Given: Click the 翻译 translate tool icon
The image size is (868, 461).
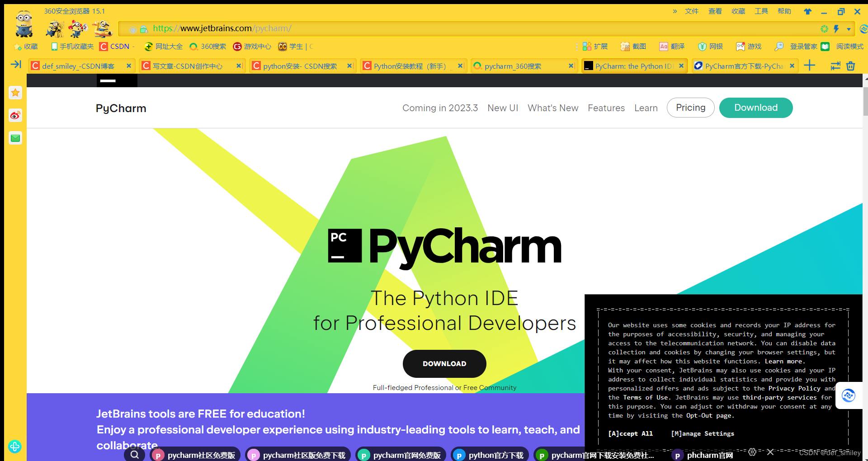Looking at the screenshot, I should coord(672,47).
